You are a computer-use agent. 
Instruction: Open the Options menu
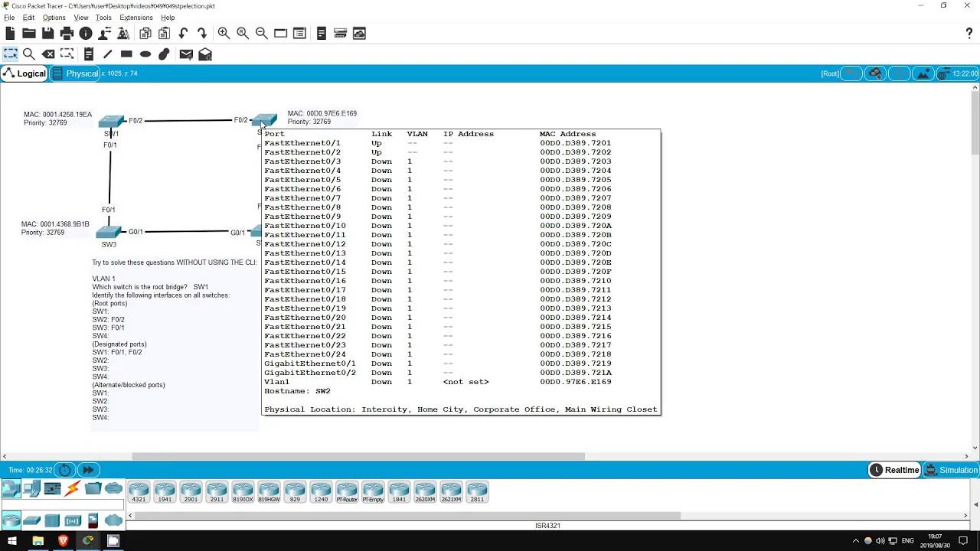[x=54, y=17]
